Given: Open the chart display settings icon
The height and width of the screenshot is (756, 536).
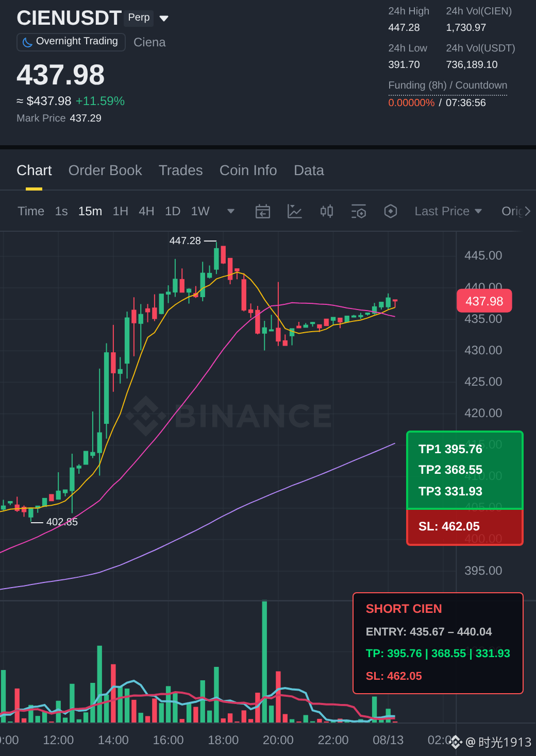Looking at the screenshot, I should pyautogui.click(x=359, y=211).
